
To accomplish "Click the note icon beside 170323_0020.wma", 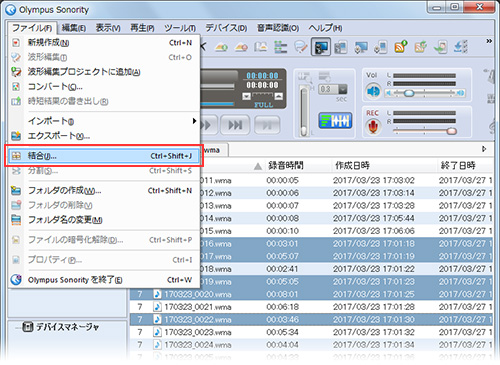I will [x=157, y=294].
